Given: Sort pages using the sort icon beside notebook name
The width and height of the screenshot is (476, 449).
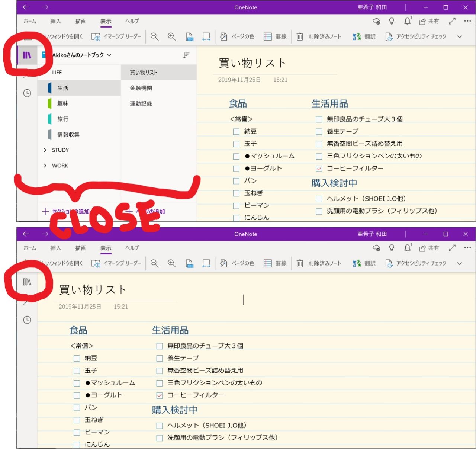Looking at the screenshot, I should click(x=186, y=55).
